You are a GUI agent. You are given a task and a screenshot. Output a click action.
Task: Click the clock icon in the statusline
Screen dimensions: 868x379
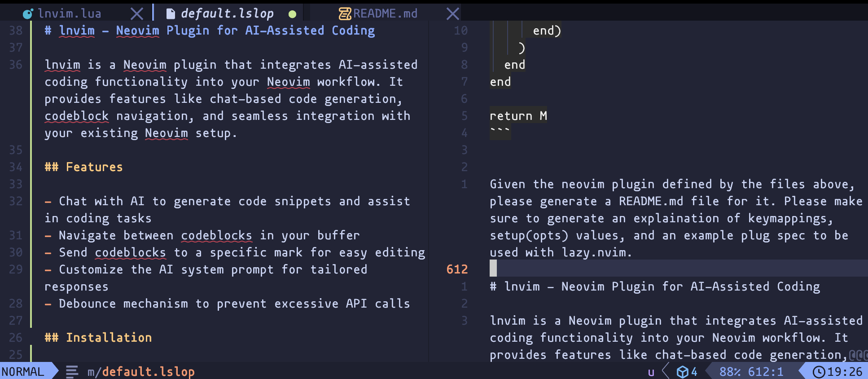pyautogui.click(x=819, y=372)
